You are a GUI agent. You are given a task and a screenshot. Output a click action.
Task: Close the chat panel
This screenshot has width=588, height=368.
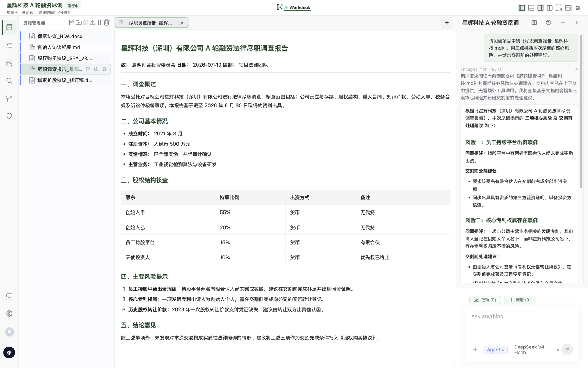577,22
